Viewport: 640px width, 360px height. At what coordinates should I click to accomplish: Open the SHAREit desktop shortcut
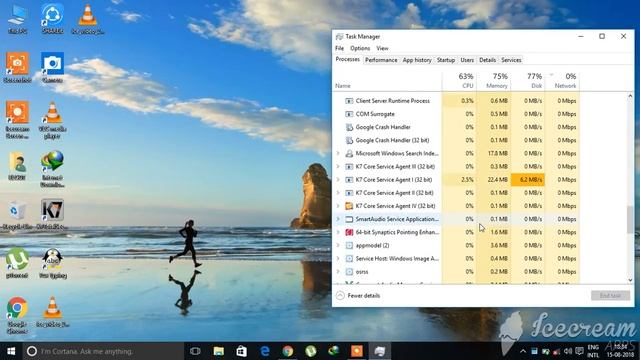click(x=52, y=20)
